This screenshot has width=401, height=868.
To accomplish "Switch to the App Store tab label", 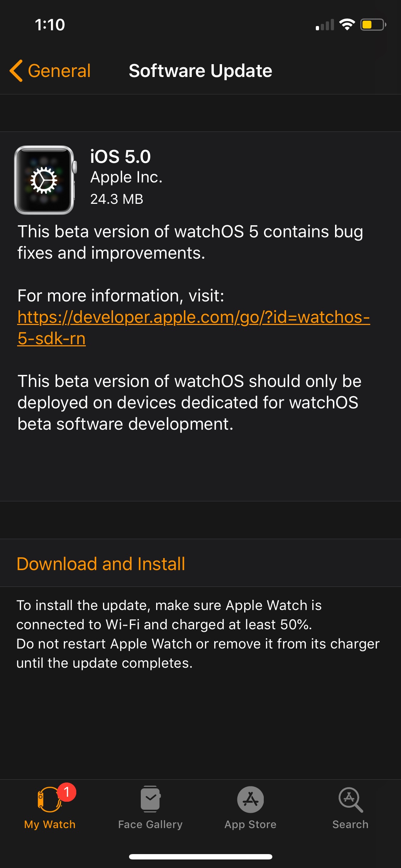I will (x=251, y=825).
